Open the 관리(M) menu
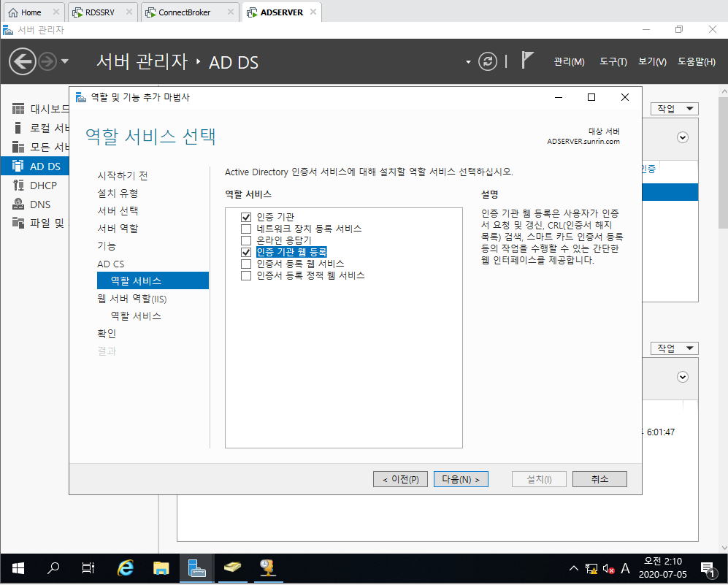This screenshot has width=728, height=585. coord(569,62)
